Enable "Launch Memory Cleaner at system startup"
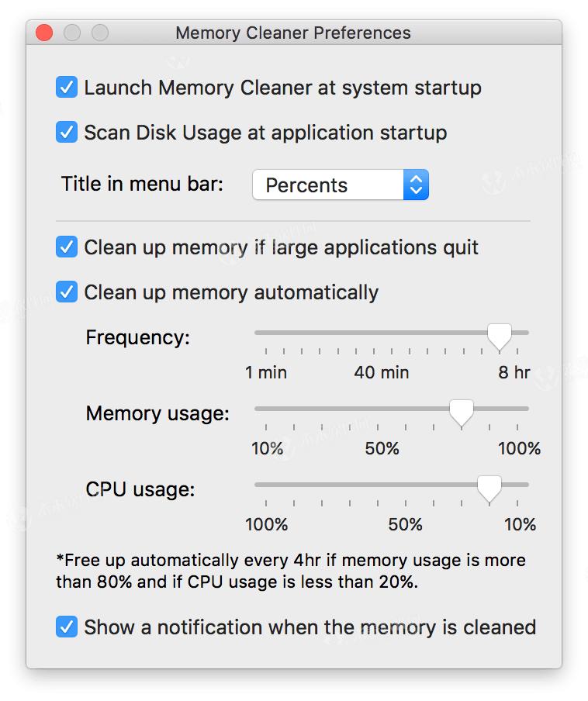Image resolution: width=588 pixels, height=701 pixels. [67, 88]
